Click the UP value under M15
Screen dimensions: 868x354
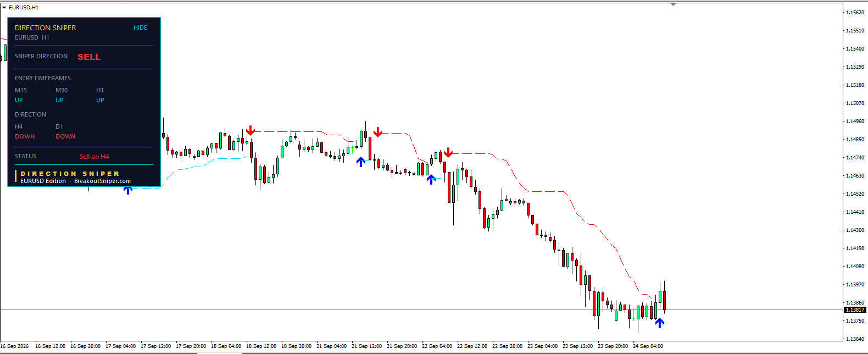pos(19,100)
